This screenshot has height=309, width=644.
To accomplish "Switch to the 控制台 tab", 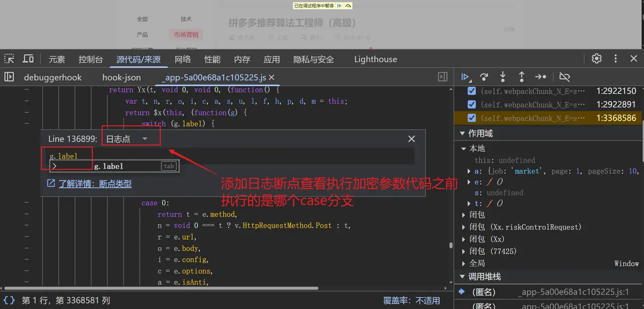I will click(91, 59).
